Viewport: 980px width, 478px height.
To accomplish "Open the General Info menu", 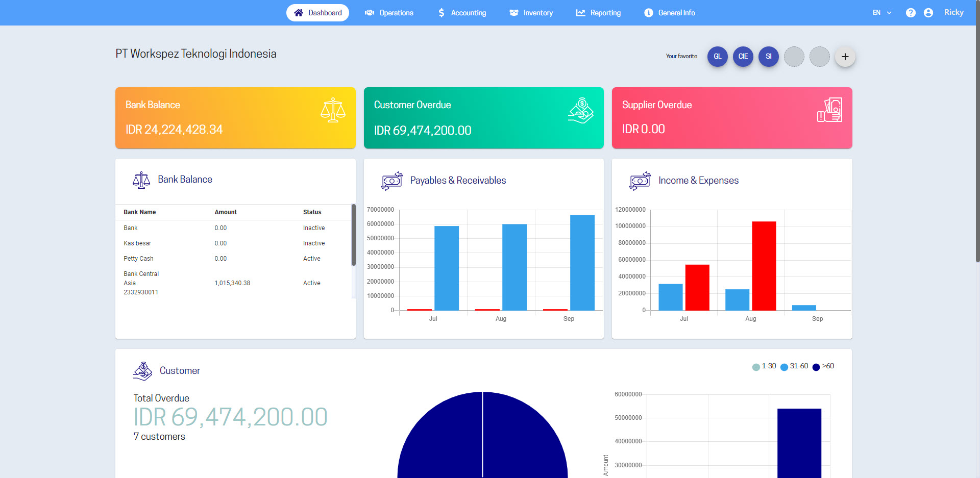I will pos(670,13).
